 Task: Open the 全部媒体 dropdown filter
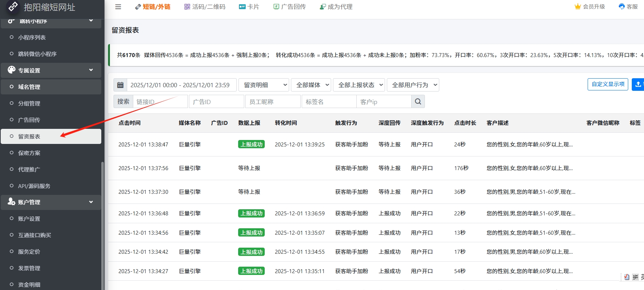point(311,85)
